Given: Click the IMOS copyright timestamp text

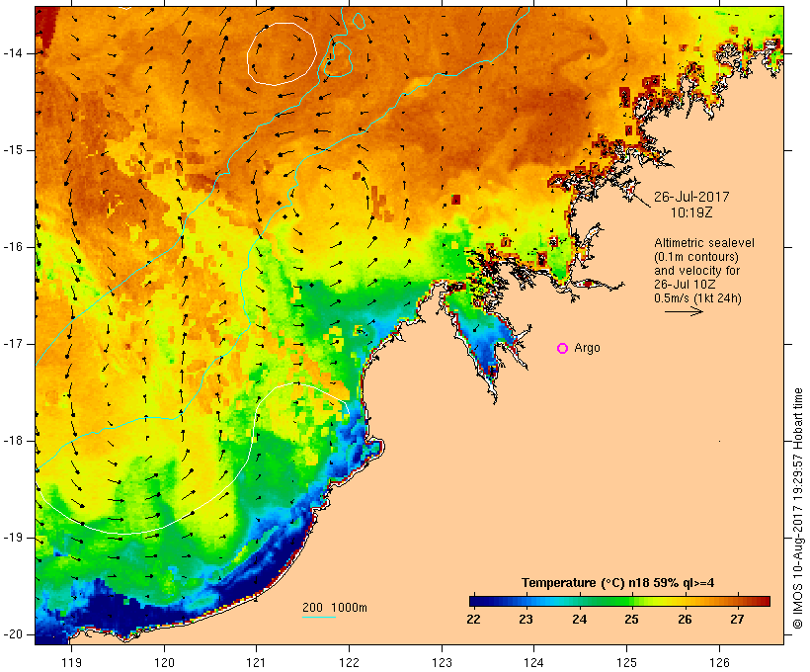Looking at the screenshot, I should (x=798, y=509).
